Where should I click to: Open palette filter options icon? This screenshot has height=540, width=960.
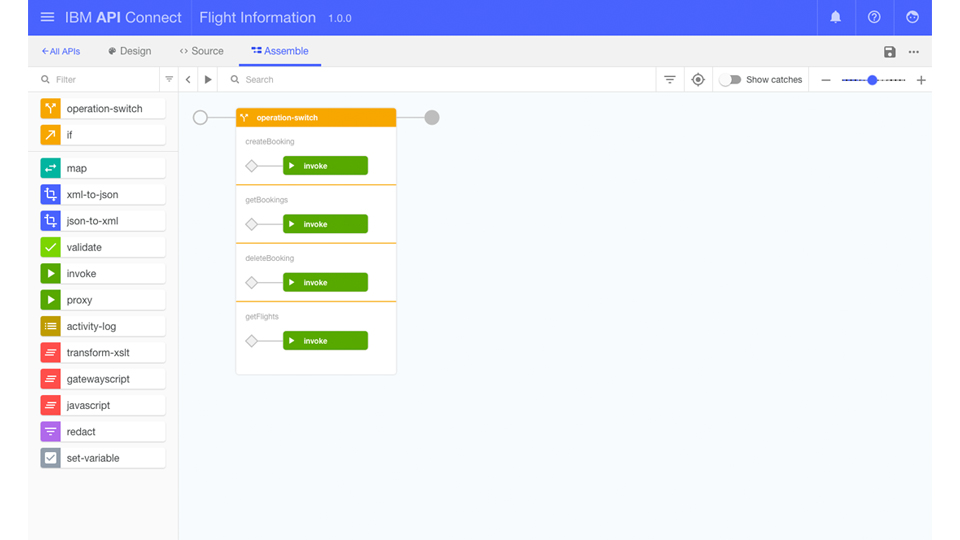click(x=169, y=80)
